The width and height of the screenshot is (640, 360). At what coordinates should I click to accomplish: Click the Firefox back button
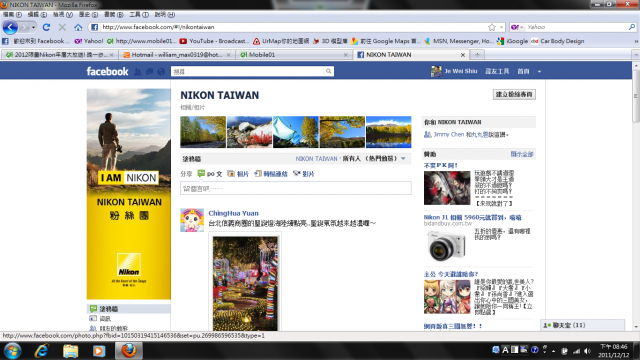pyautogui.click(x=10, y=27)
